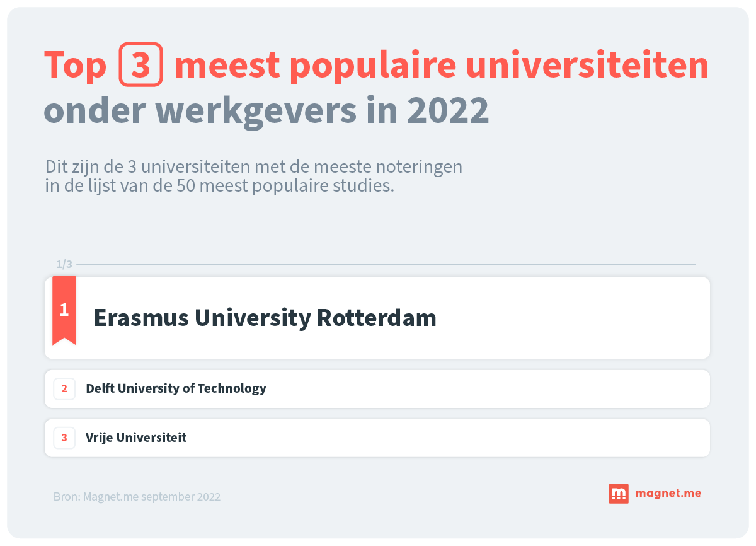
Task: Click the subtitle line starting with Dit zijn
Action: (x=253, y=167)
